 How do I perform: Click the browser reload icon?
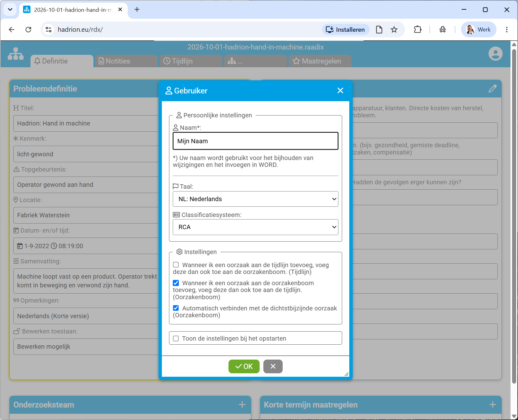(28, 30)
